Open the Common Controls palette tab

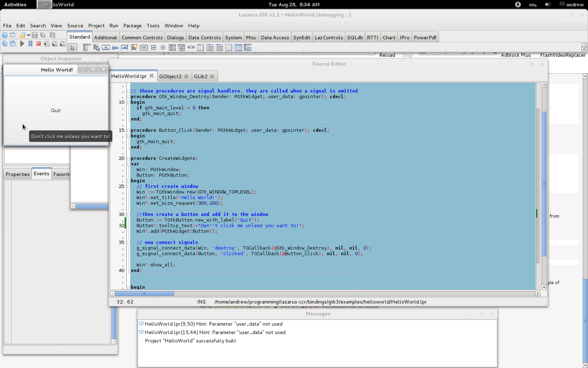(x=142, y=38)
